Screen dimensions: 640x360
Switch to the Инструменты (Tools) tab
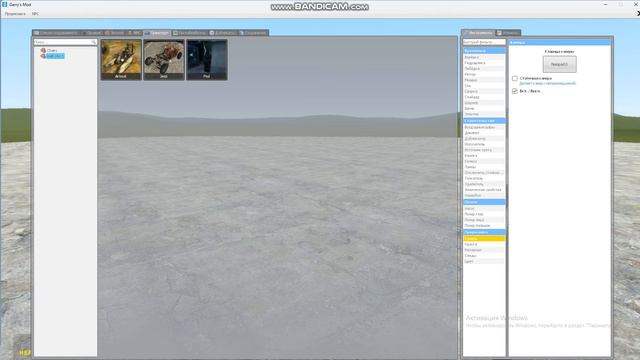tap(478, 33)
